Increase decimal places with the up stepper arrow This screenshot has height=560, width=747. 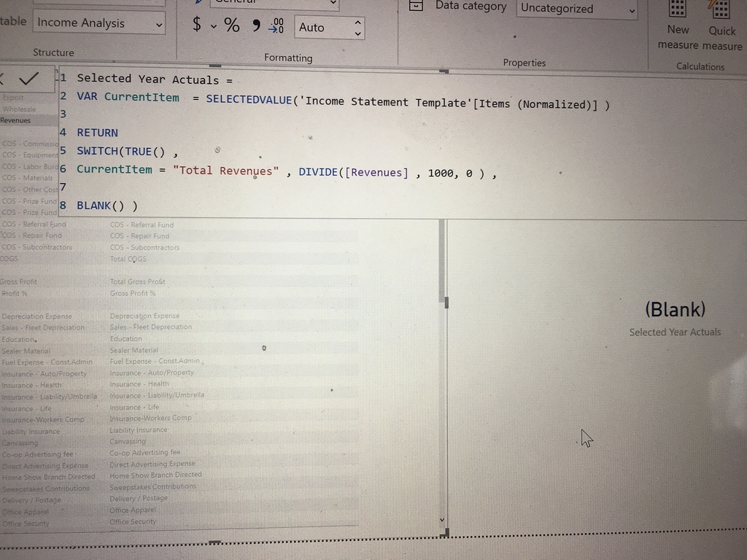pos(357,22)
